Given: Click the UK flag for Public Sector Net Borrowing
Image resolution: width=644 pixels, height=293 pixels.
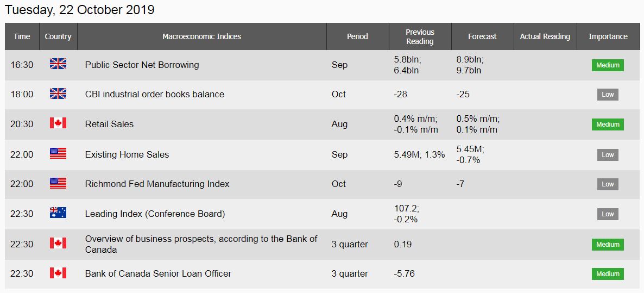Looking at the screenshot, I should pos(58,64).
